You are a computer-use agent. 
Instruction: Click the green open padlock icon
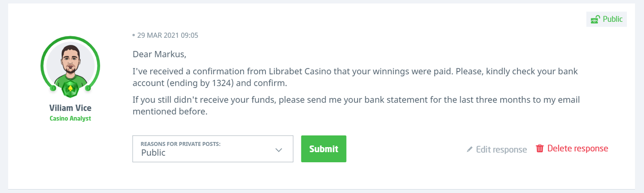pos(595,19)
